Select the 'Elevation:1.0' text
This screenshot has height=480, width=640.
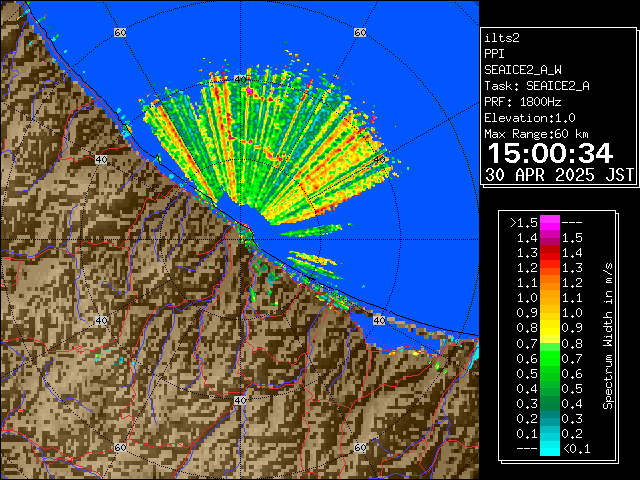pos(530,118)
